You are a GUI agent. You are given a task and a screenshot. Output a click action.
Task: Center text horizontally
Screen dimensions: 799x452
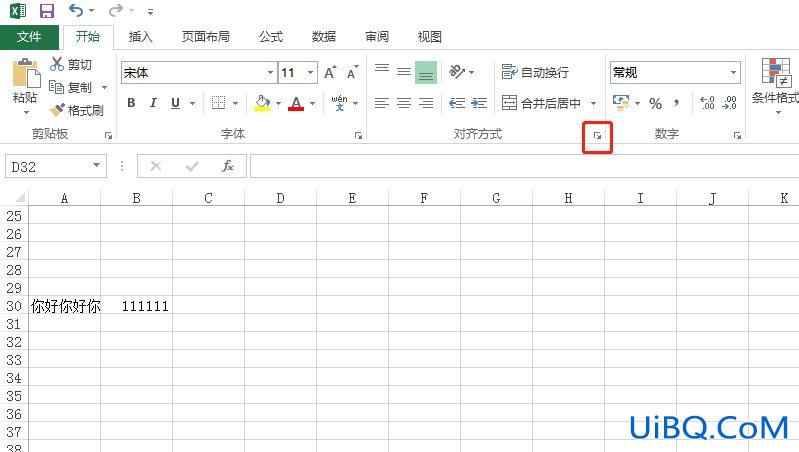[x=404, y=103]
